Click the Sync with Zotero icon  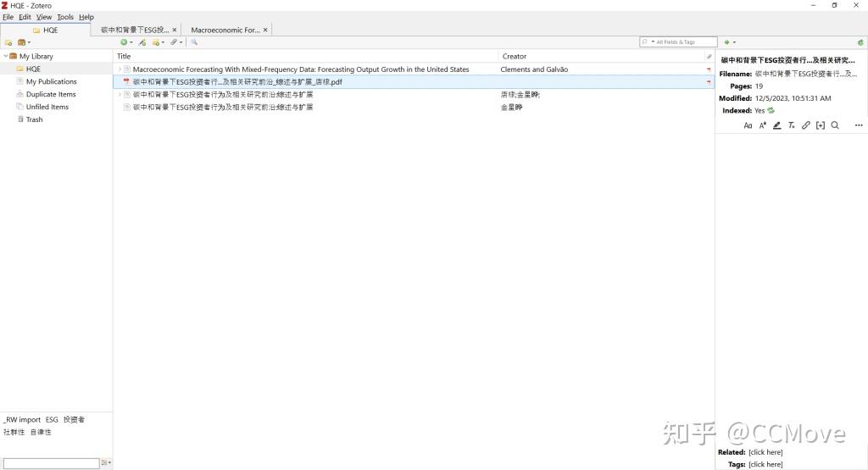pos(860,42)
